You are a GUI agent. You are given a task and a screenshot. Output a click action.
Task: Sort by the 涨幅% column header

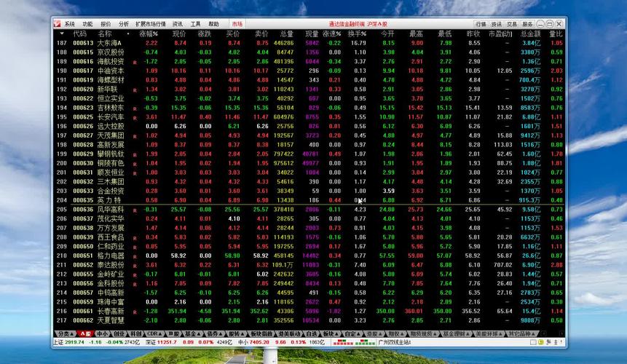149,33
